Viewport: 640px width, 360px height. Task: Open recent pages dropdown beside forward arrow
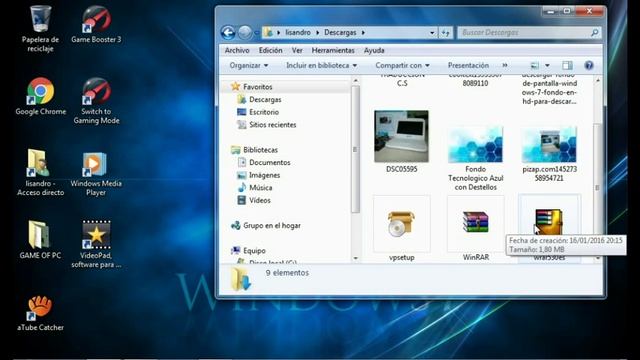click(256, 33)
